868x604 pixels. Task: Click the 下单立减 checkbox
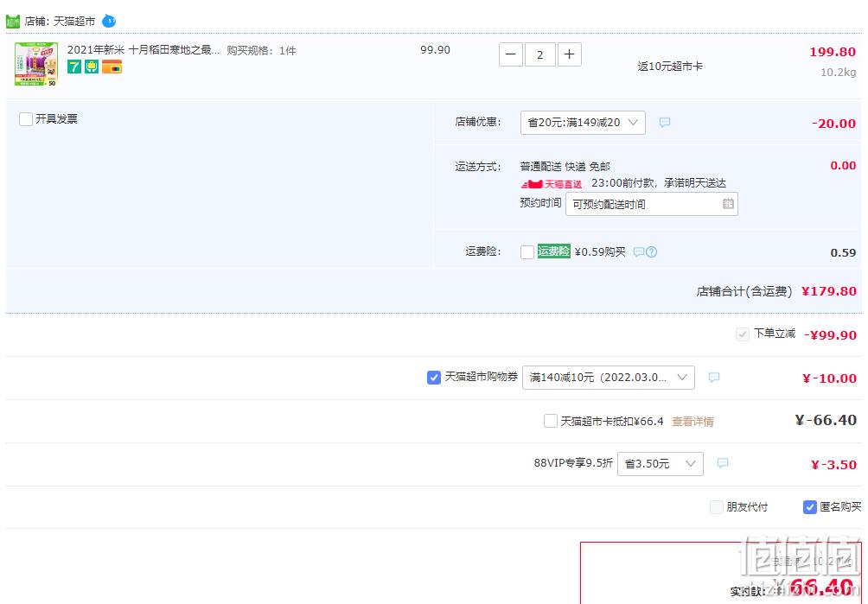[x=743, y=334]
